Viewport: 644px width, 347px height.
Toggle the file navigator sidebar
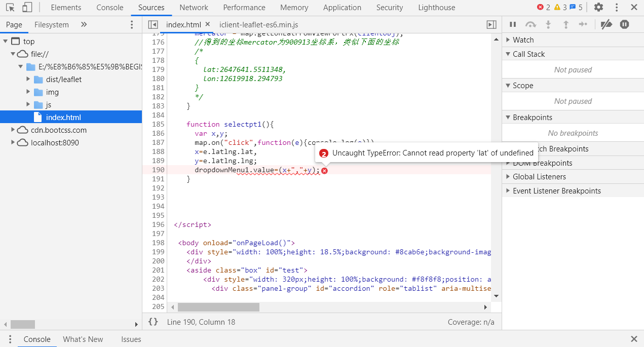pos(153,25)
